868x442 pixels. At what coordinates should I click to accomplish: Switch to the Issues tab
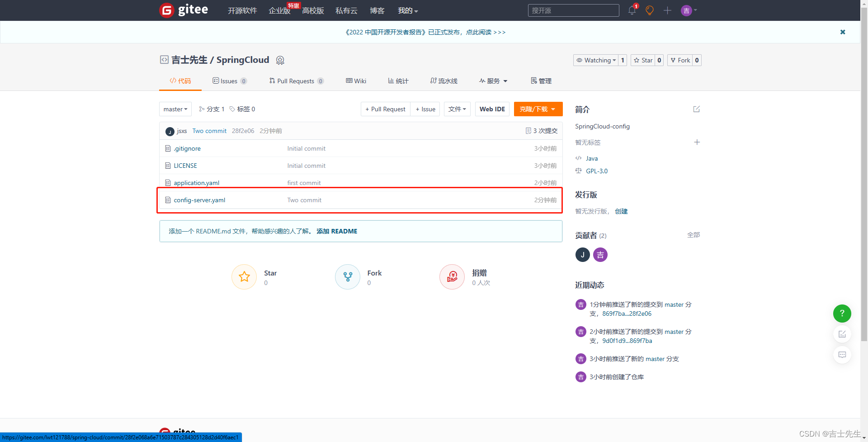(x=229, y=81)
